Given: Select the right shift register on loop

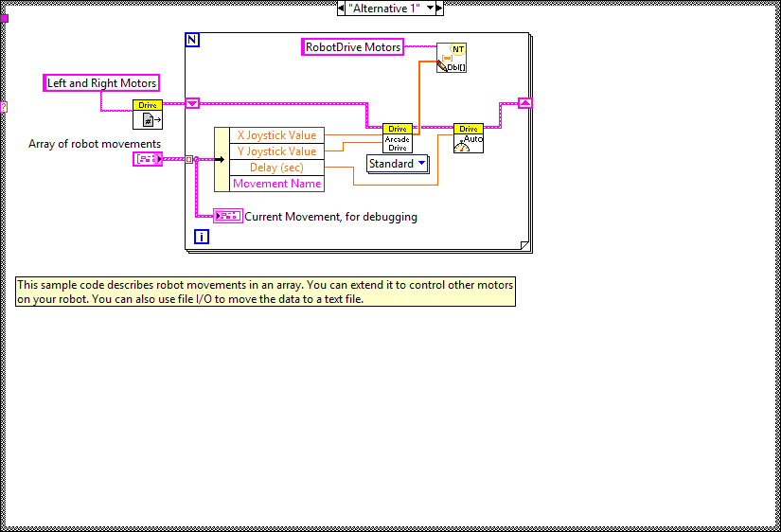Looking at the screenshot, I should [x=525, y=103].
